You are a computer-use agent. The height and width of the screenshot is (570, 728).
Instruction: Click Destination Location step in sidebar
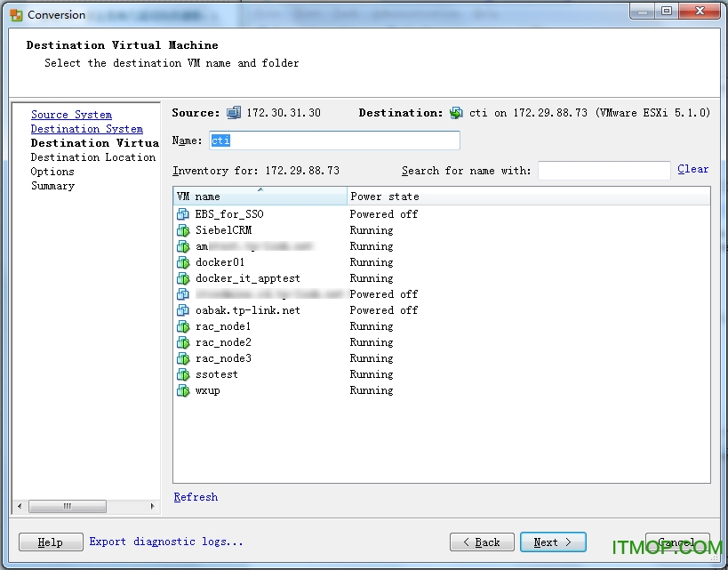click(92, 157)
